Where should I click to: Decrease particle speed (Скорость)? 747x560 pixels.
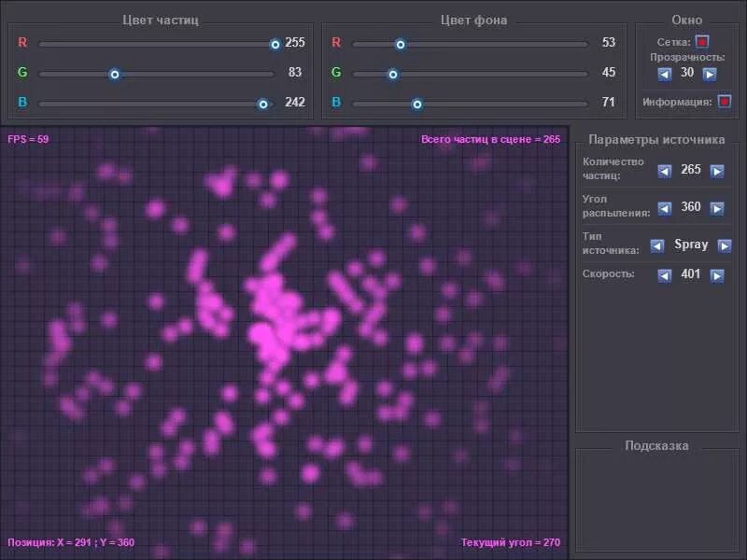click(x=663, y=275)
